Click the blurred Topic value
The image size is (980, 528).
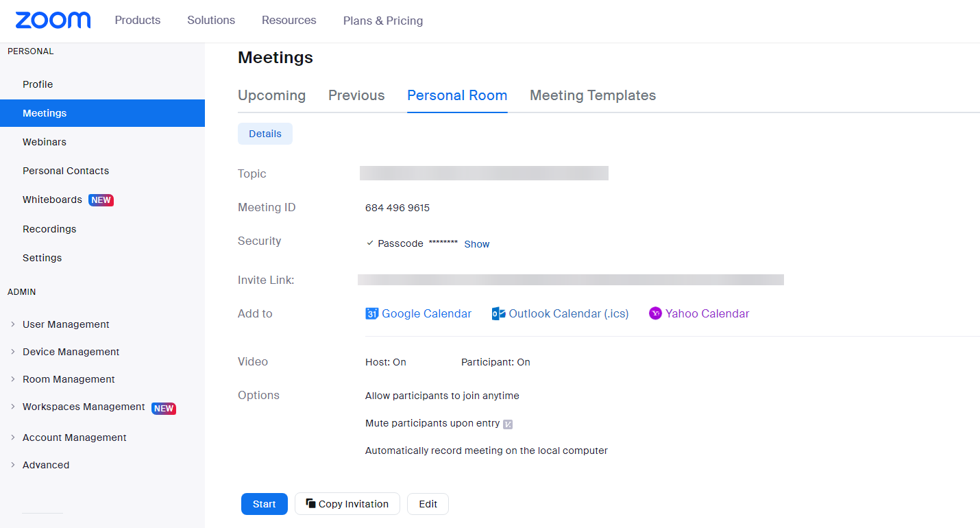[484, 173]
